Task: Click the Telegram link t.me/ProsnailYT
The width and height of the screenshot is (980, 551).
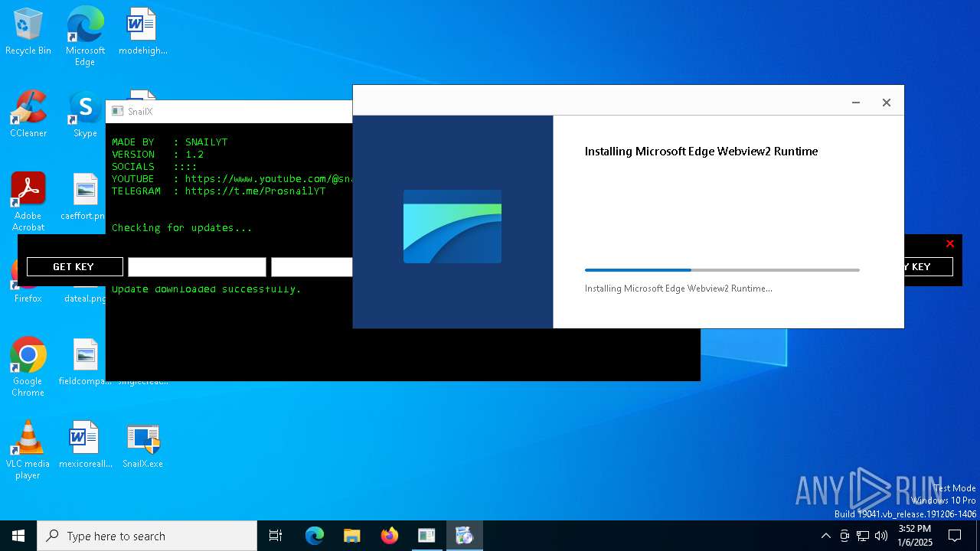Action: tap(255, 191)
